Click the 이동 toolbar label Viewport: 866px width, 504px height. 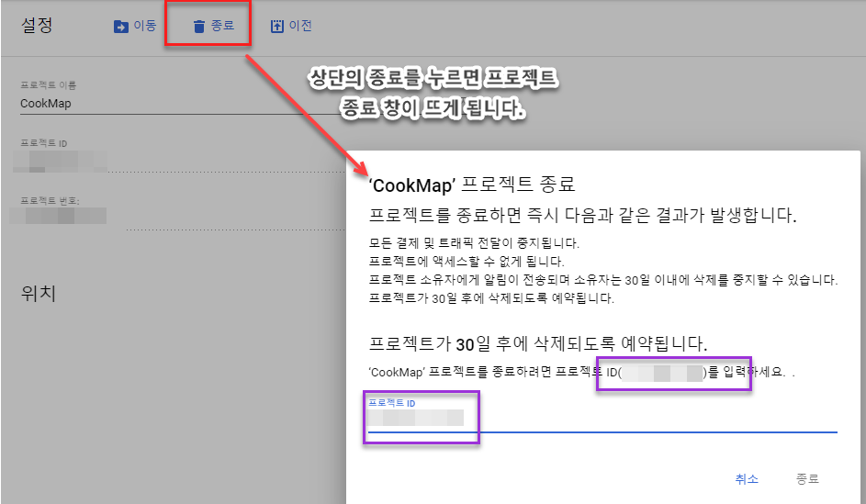click(x=145, y=26)
